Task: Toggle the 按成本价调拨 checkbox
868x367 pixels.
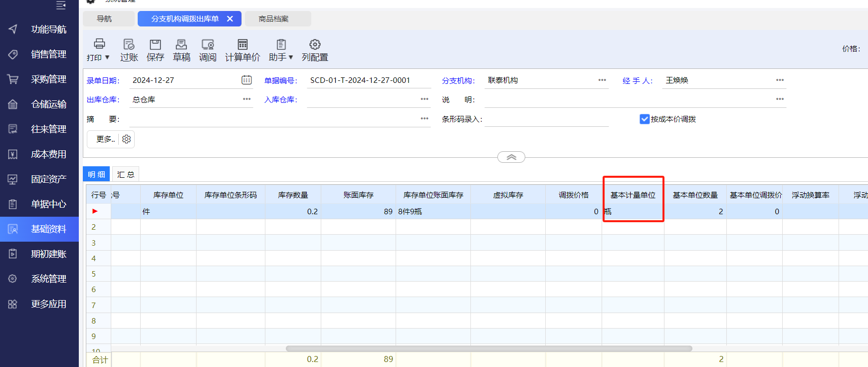Action: (x=645, y=119)
